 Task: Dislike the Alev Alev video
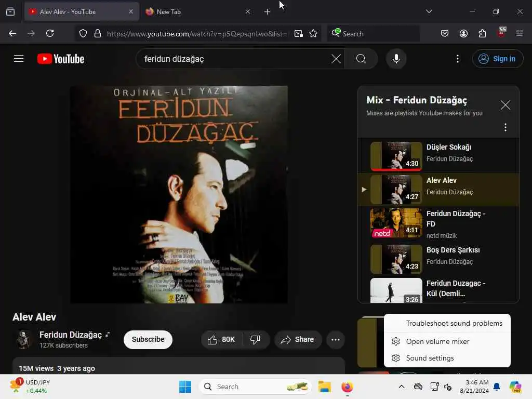click(255, 339)
